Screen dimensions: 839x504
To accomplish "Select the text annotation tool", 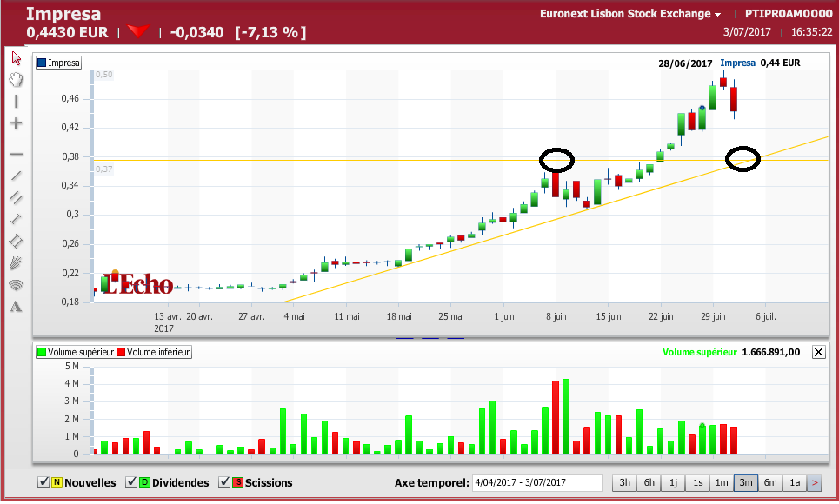I will (x=16, y=307).
